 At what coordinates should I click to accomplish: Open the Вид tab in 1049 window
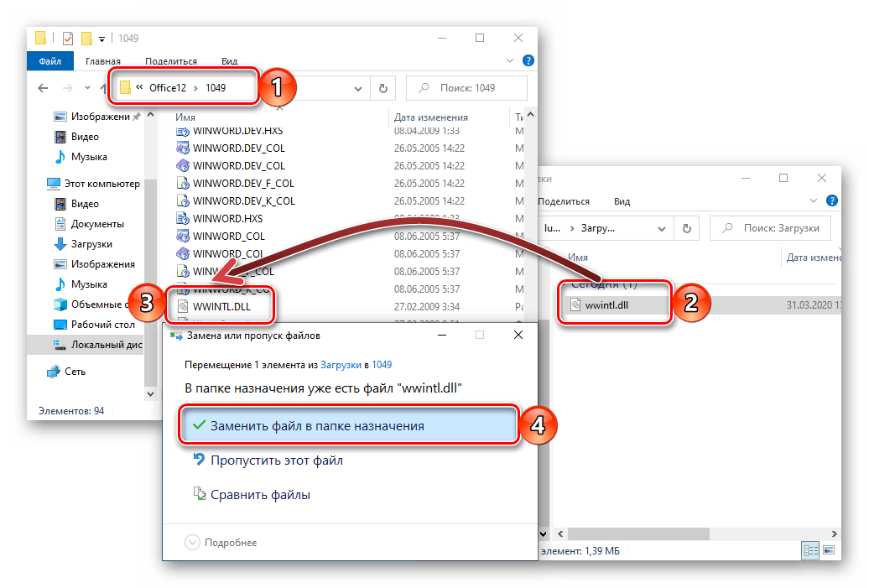click(230, 61)
